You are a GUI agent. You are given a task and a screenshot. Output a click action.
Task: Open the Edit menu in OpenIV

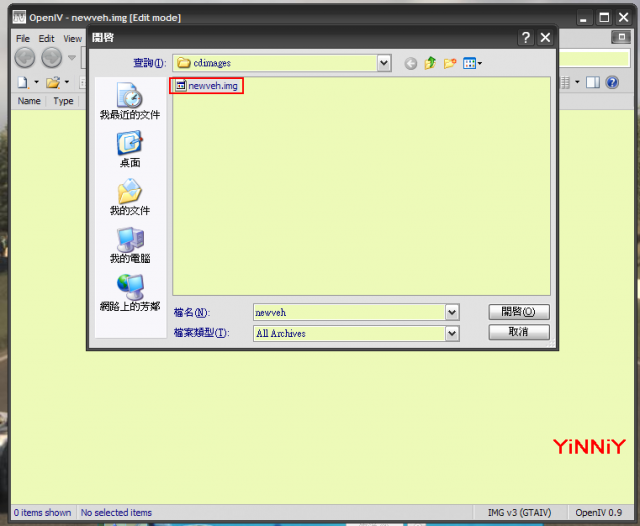(x=47, y=38)
